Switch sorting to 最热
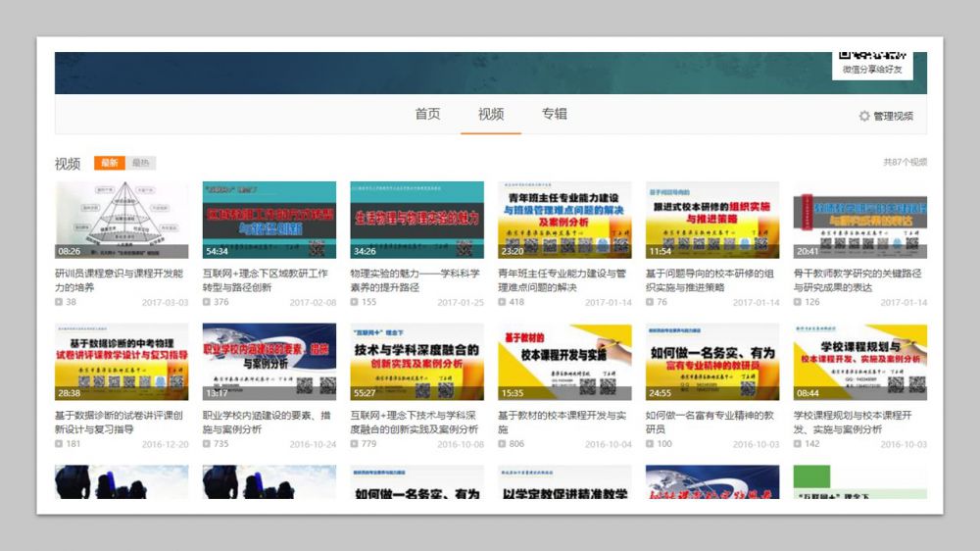The image size is (980, 551). pyautogui.click(x=141, y=163)
